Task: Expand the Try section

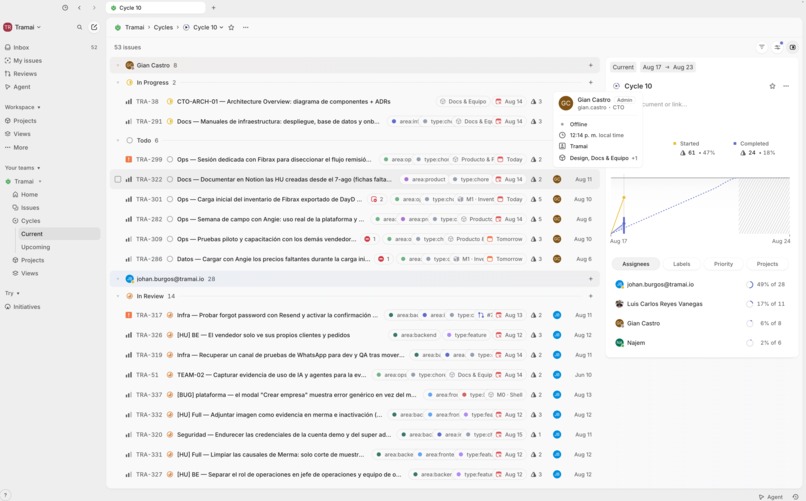Action: tap(12, 293)
